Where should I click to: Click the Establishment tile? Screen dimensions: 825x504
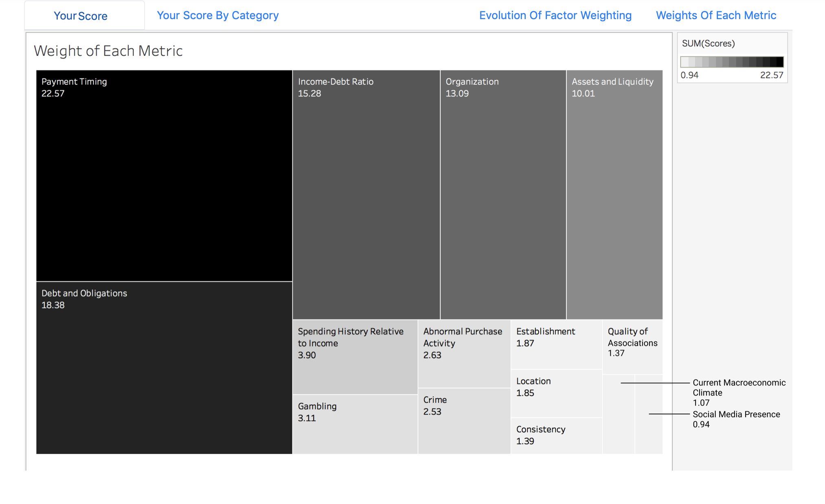[556, 344]
